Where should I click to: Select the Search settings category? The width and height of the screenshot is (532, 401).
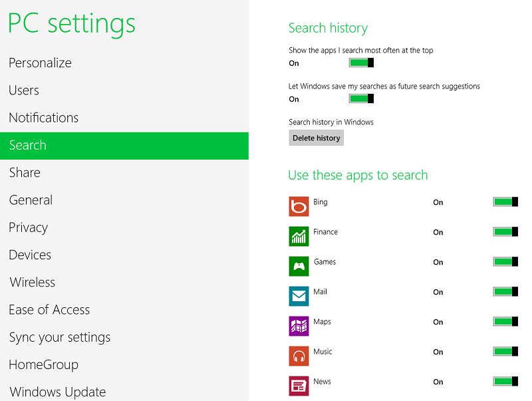[x=124, y=146]
